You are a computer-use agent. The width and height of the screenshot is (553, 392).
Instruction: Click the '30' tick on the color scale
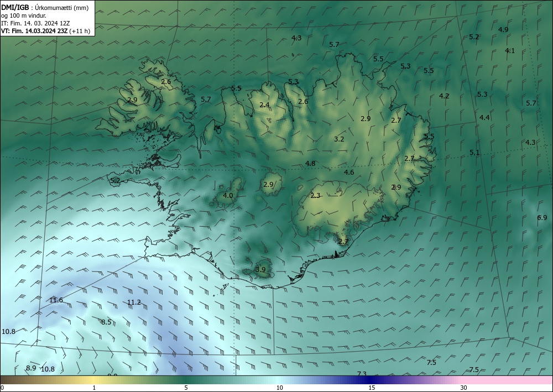tap(464, 388)
